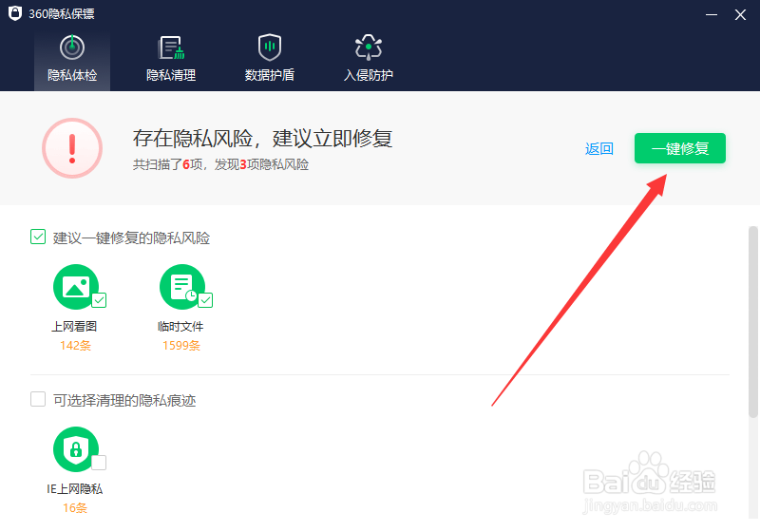The height and width of the screenshot is (532, 760).
Task: Switch to the 隐私清理 tab
Action: click(x=171, y=60)
